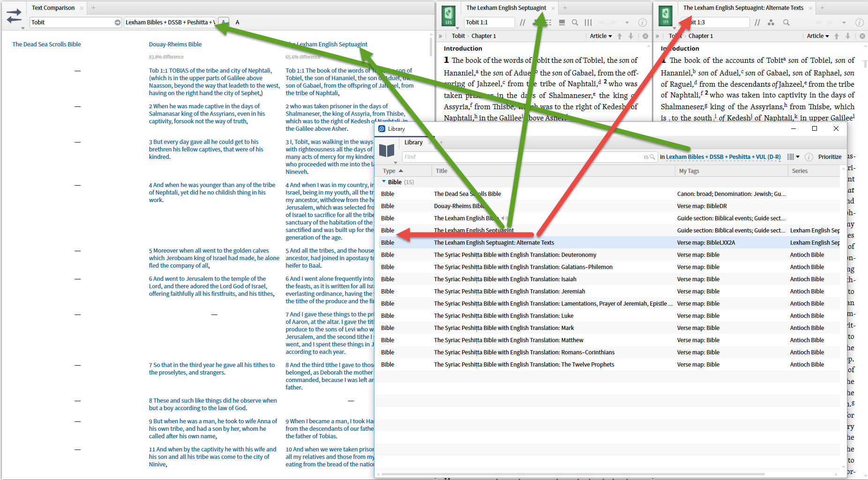Viewport: 868px width, 480px height.
Task: Select the Text Comparison tab
Action: (53, 8)
